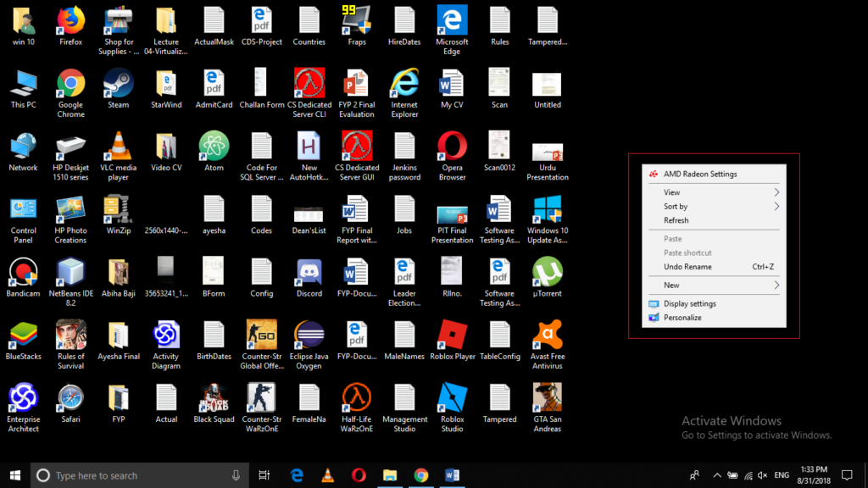Open Chrome from the taskbar
Image resolution: width=868 pixels, height=488 pixels.
click(x=420, y=475)
